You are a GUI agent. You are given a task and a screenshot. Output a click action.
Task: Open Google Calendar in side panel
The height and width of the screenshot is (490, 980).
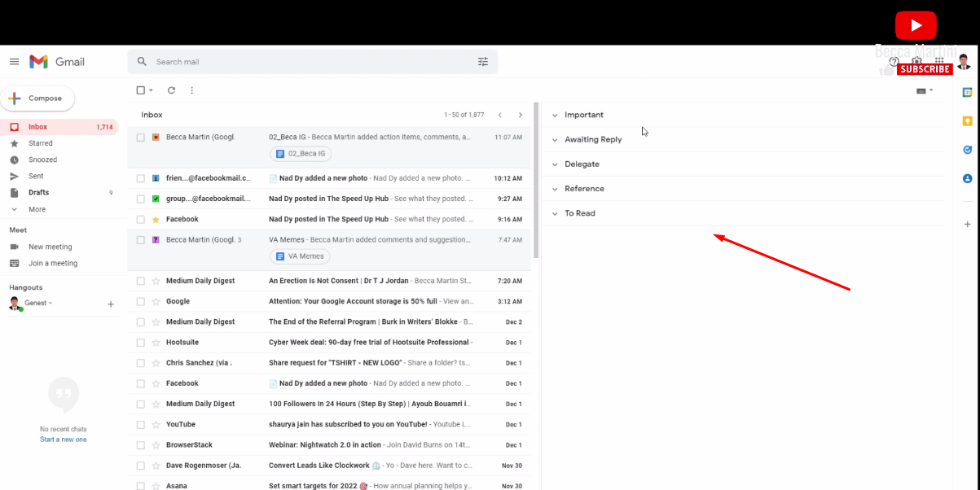pyautogui.click(x=967, y=92)
